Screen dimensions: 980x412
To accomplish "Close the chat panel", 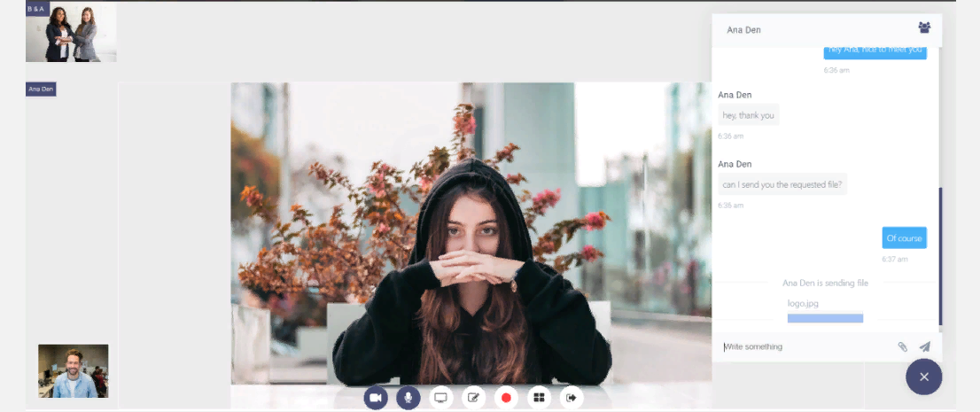I will pos(923,377).
